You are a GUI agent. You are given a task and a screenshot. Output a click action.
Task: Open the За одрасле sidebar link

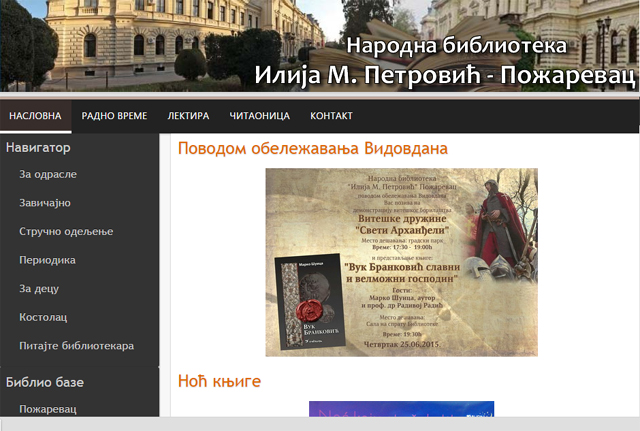[x=48, y=174]
